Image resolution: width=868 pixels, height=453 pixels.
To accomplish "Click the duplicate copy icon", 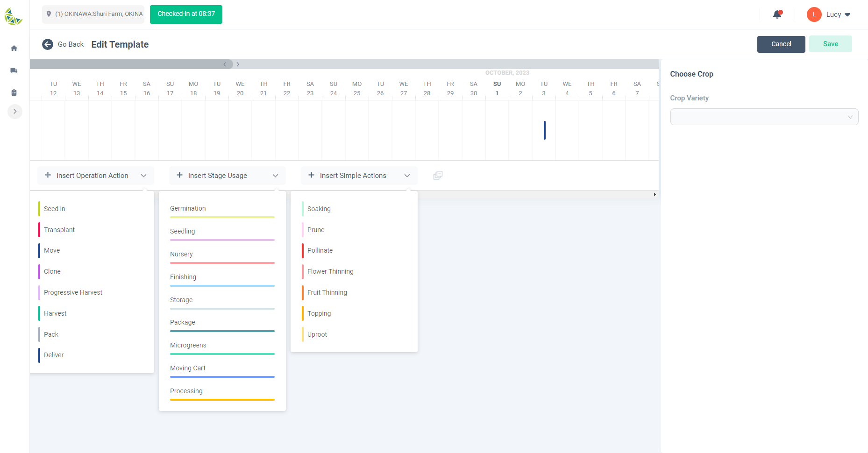I will coord(438,175).
